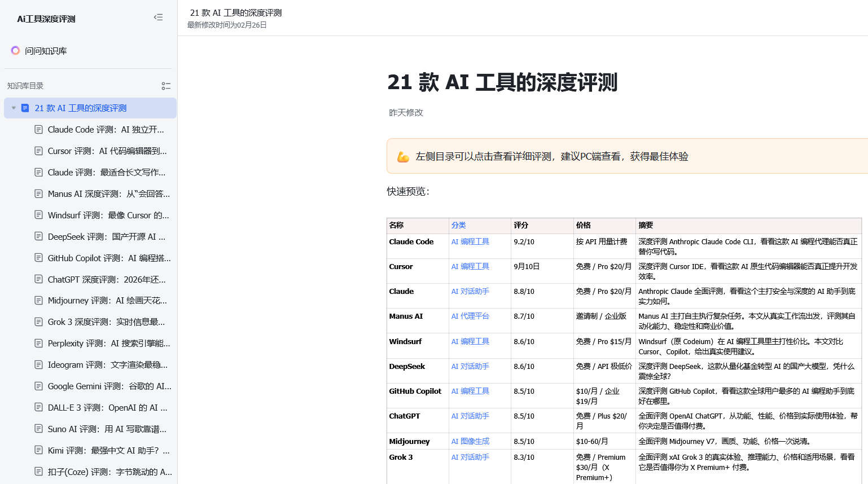This screenshot has height=484, width=868.
Task: Open the Ideogram 评测 document
Action: pyautogui.click(x=108, y=365)
